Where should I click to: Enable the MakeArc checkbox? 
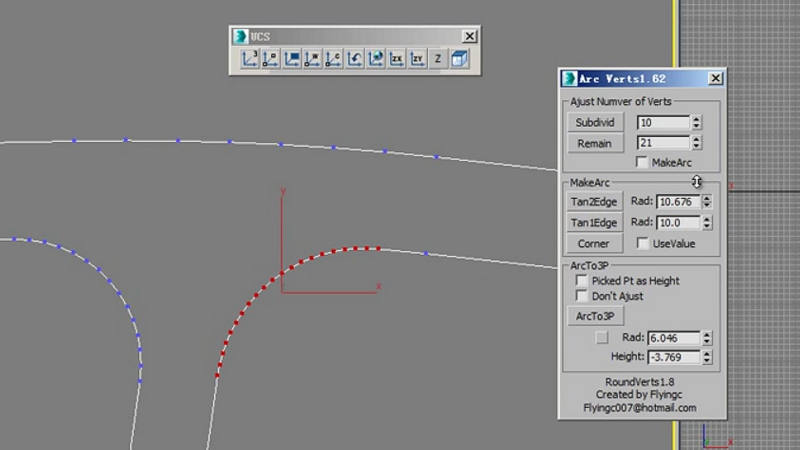pos(642,162)
